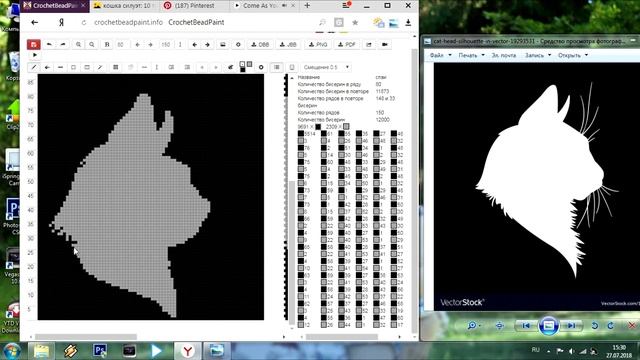The image size is (640, 360).
Task: Select the filled rectangle tool
Action: pyautogui.click(x=87, y=67)
